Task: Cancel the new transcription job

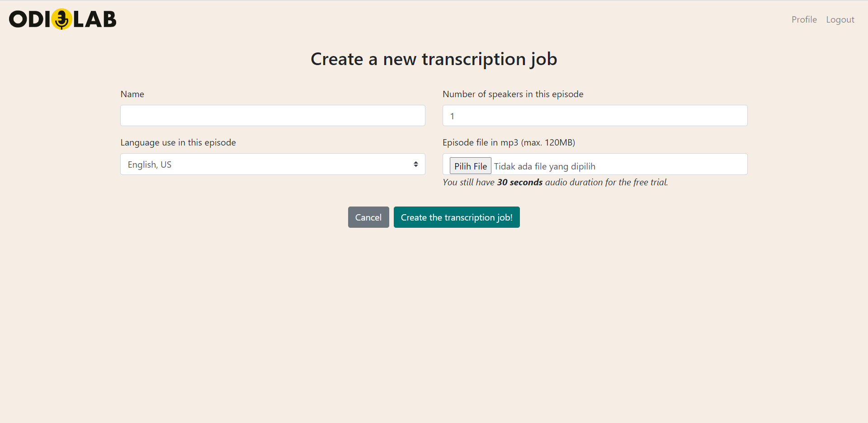Action: click(368, 217)
